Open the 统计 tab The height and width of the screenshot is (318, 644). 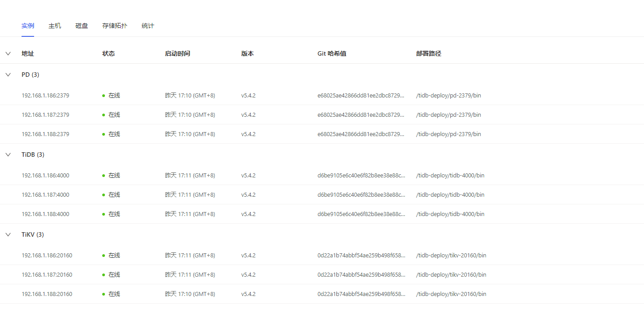coord(148,26)
